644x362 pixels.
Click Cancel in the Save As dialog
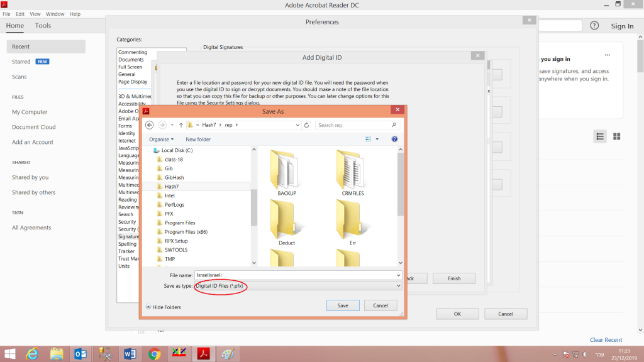tap(380, 305)
